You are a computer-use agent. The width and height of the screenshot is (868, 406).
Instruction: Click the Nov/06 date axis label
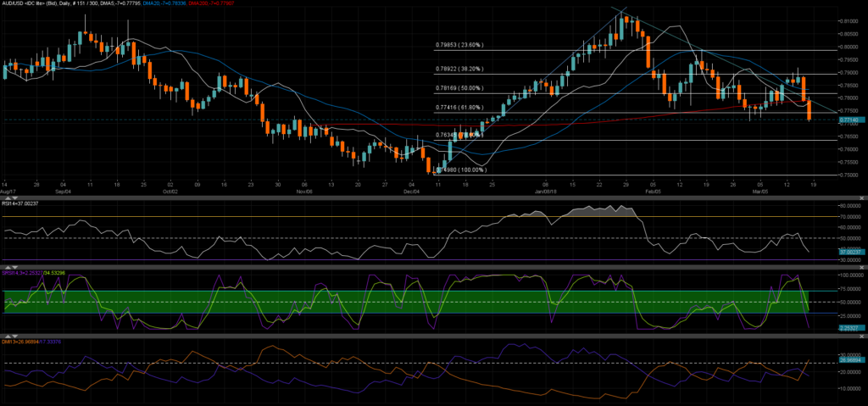coord(304,192)
